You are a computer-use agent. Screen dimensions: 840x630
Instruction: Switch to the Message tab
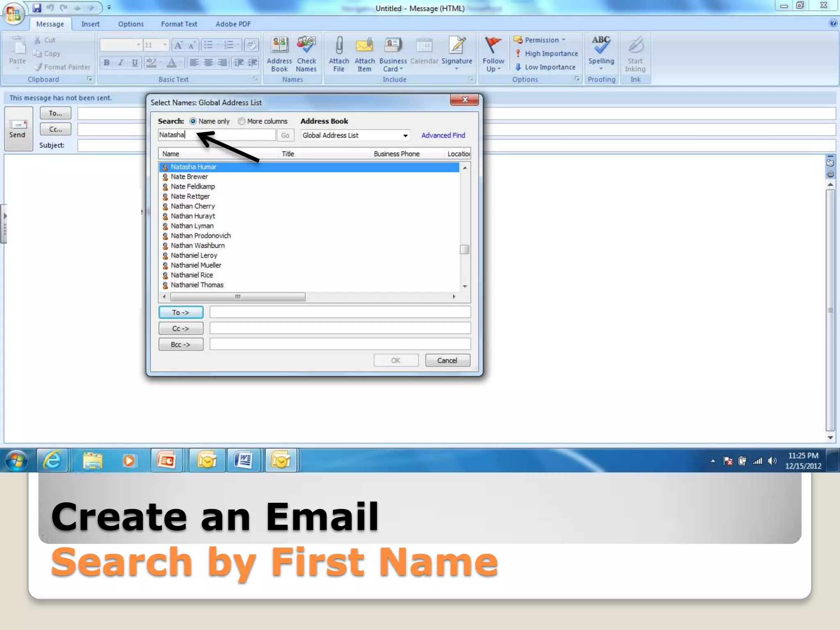coord(50,24)
